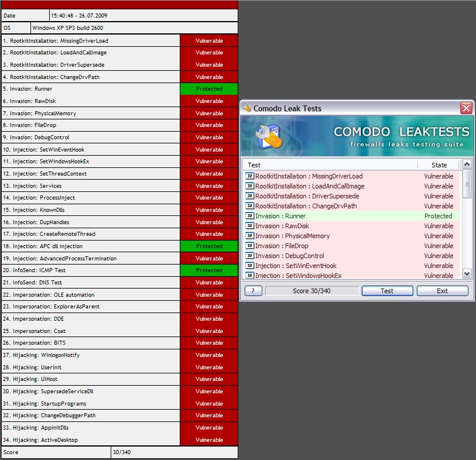The image size is (476, 460).
Task: Click the LoadAndCallImage row icon in Comodo window
Action: (x=249, y=186)
